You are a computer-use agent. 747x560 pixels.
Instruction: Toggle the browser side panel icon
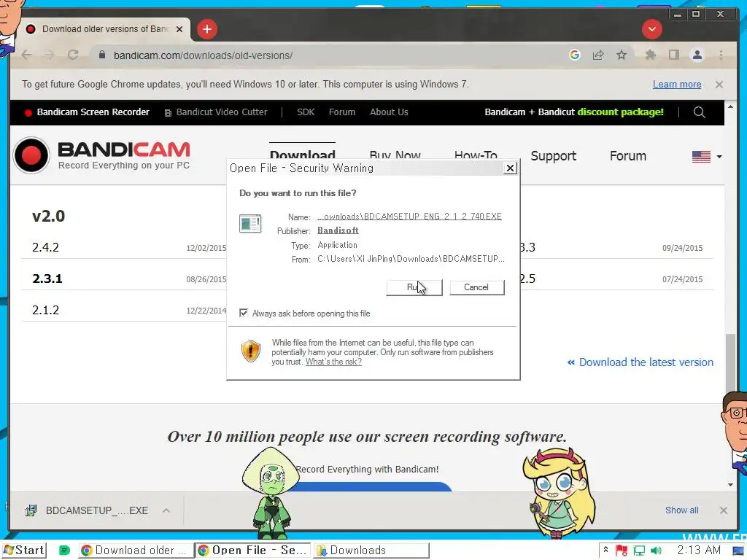pos(673,55)
